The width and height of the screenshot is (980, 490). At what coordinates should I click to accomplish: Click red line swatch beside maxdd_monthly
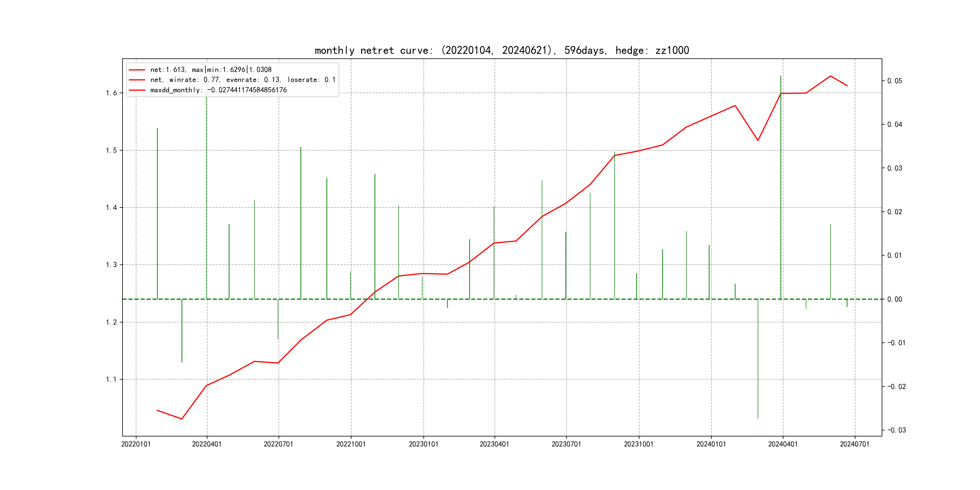tap(137, 90)
